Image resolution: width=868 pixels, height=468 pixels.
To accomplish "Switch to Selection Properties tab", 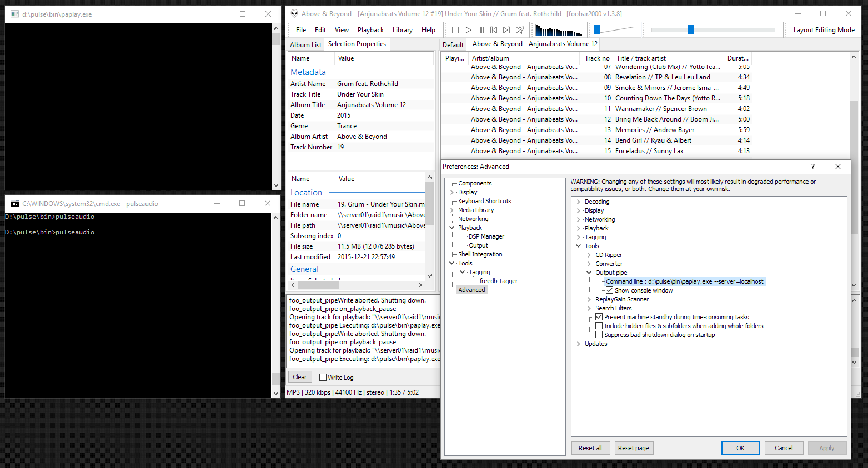I will click(x=357, y=44).
